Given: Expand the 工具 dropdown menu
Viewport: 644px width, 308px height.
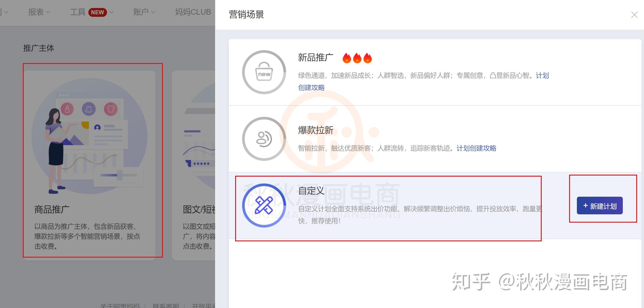Looking at the screenshot, I should click(92, 12).
